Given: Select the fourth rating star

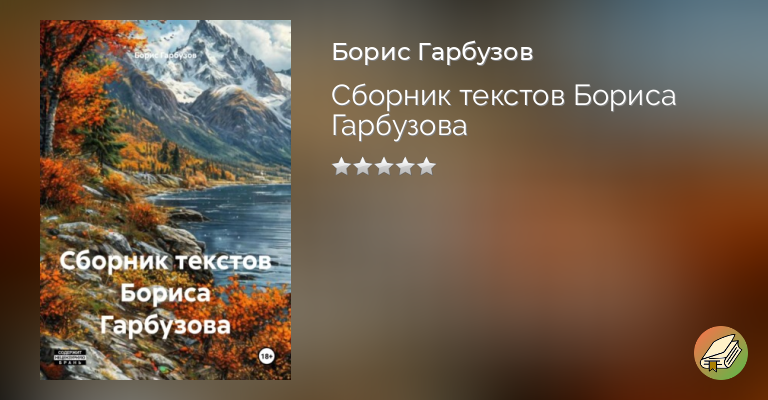Looking at the screenshot, I should pyautogui.click(x=405, y=166).
